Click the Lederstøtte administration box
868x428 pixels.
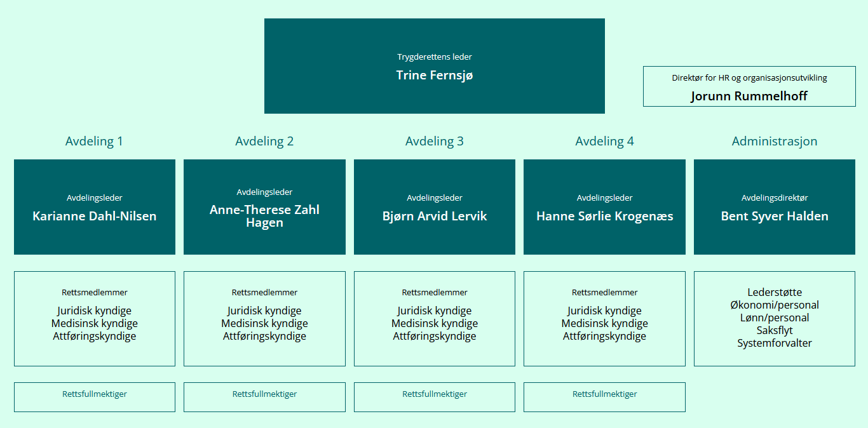click(x=775, y=318)
